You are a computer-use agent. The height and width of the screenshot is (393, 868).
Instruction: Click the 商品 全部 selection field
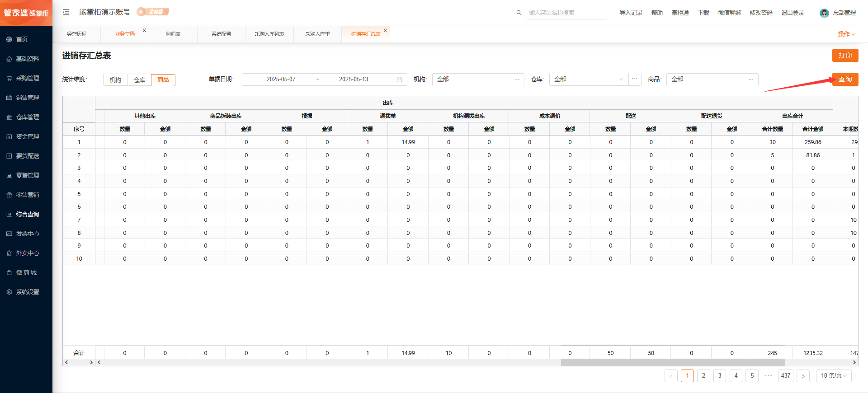click(x=712, y=80)
